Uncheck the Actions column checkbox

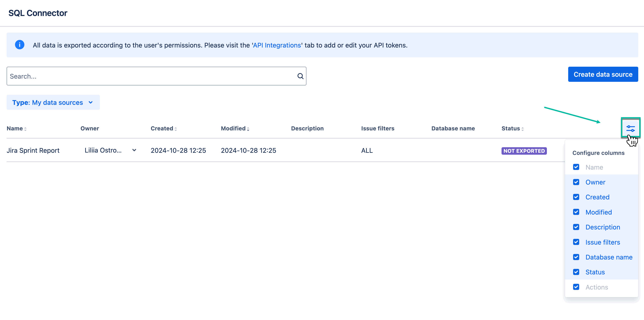[576, 287]
